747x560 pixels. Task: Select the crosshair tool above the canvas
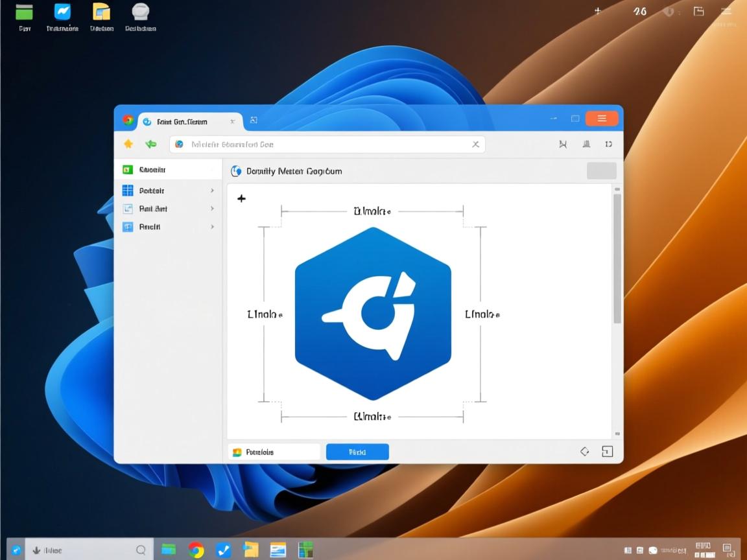(x=241, y=199)
